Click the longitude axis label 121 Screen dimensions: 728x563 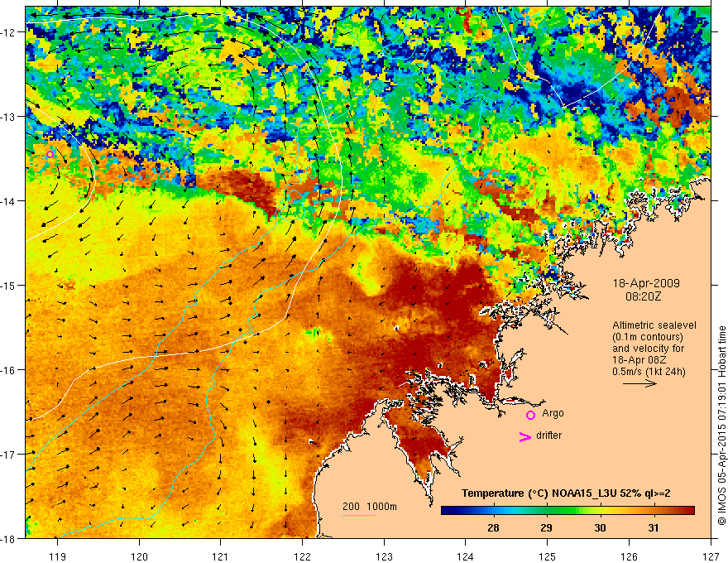pos(220,556)
